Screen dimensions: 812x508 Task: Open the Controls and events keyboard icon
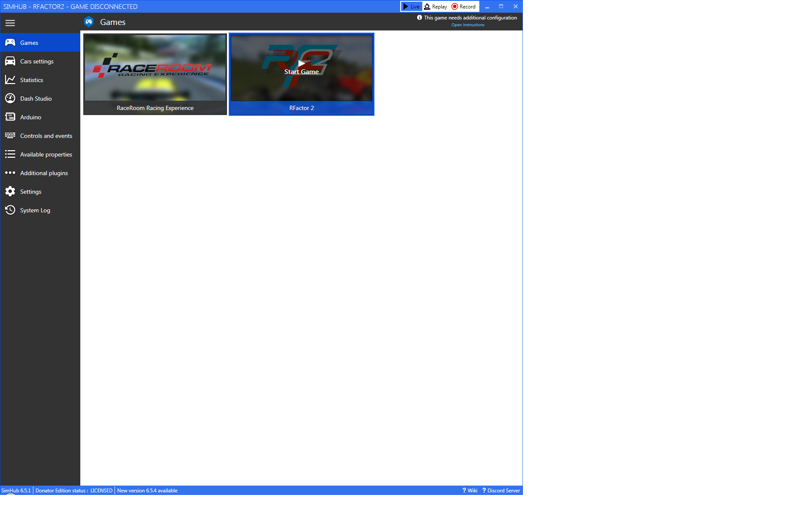coord(10,136)
